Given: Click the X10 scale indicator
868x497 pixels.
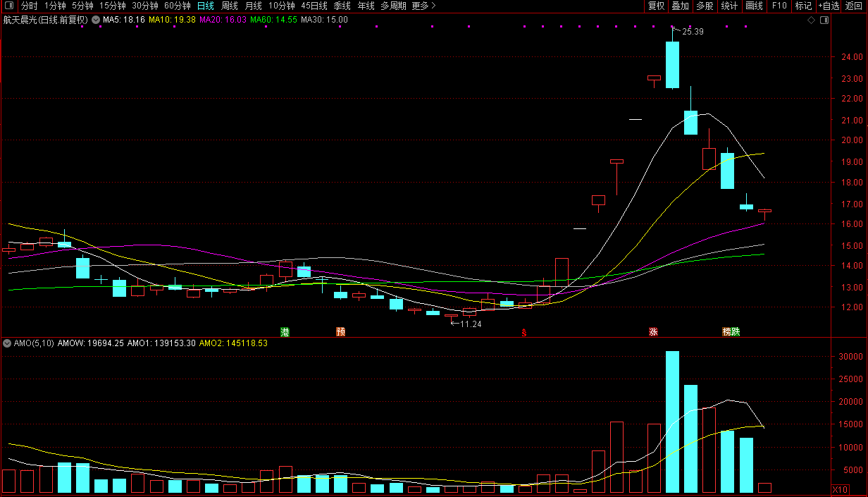Looking at the screenshot, I should point(840,490).
